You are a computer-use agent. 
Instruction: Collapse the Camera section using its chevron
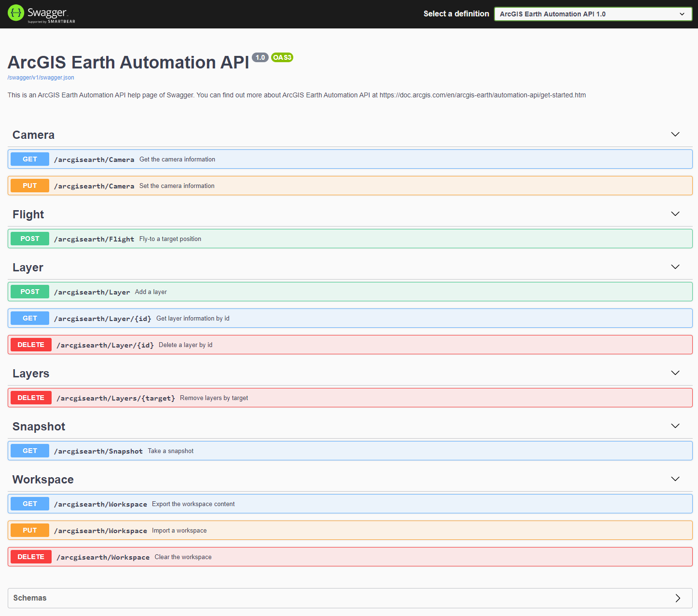675,134
